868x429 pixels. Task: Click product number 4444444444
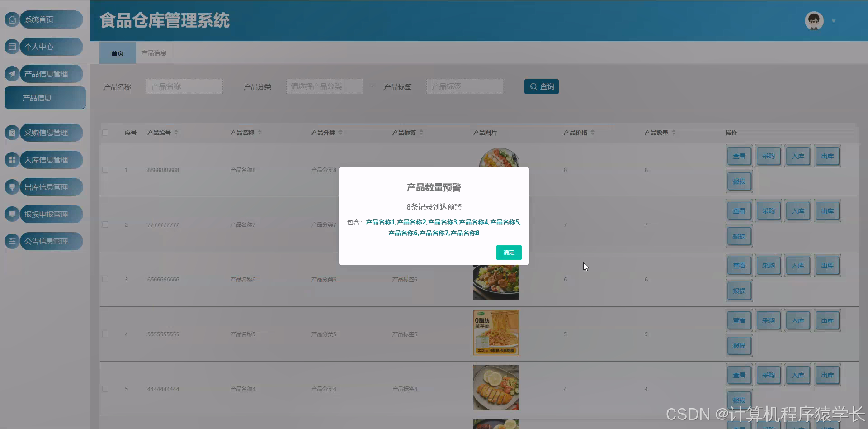(163, 389)
